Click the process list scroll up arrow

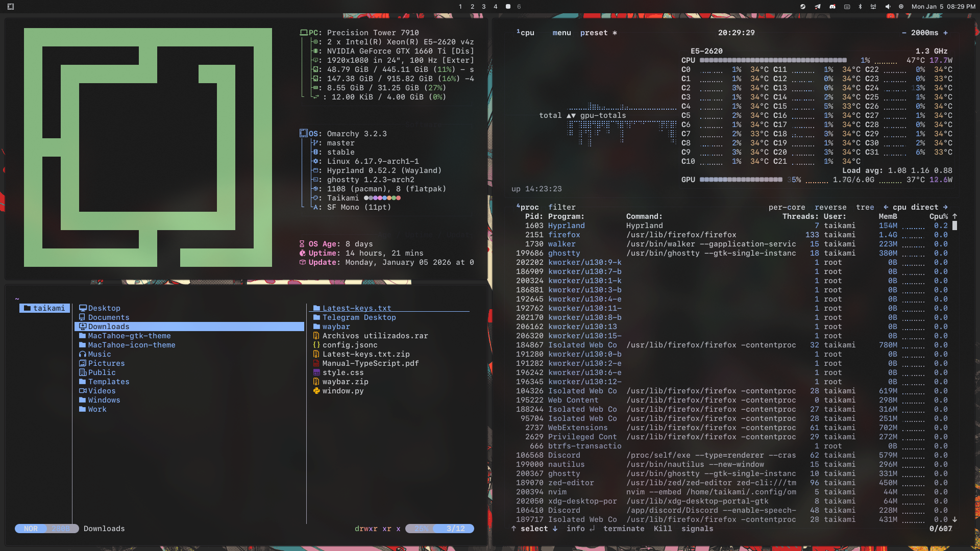[x=954, y=216]
